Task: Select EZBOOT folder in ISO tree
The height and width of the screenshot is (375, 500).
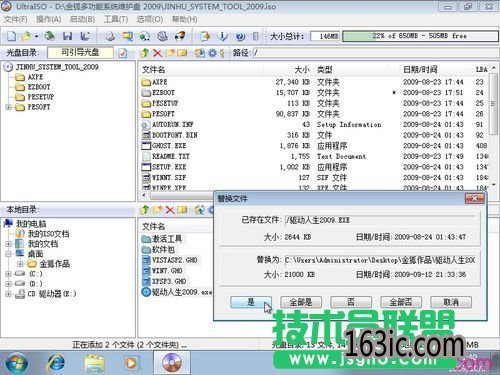Action: tap(39, 87)
